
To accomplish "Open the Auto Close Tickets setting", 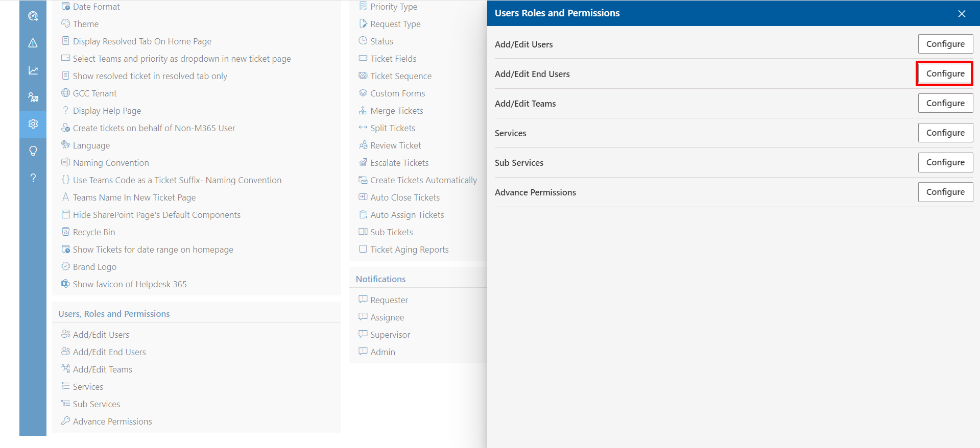I will (405, 197).
